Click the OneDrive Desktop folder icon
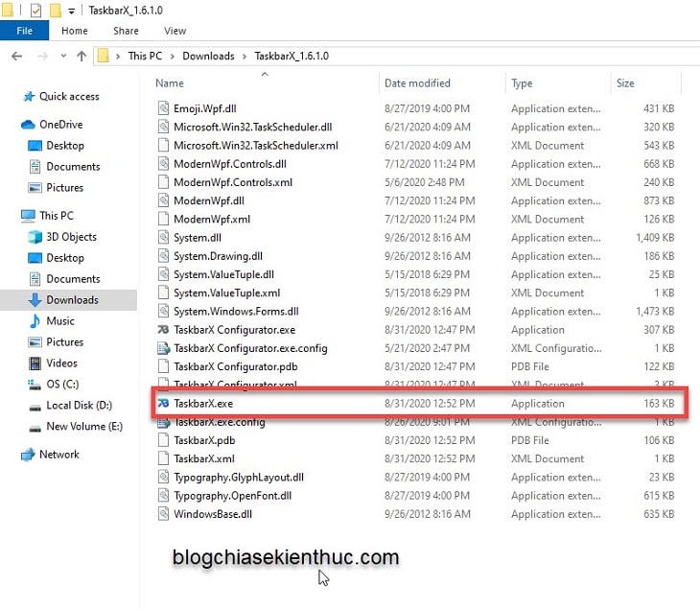This screenshot has width=700, height=609. [35, 146]
